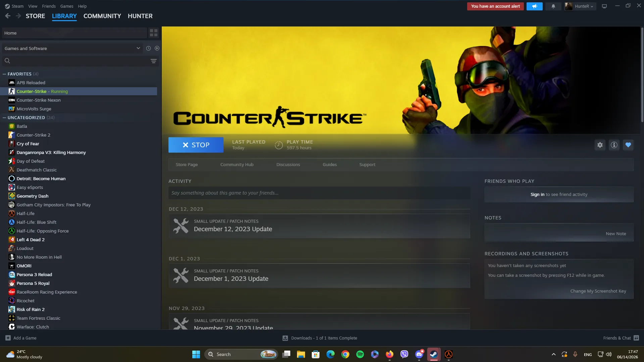Select the Geometry Dash game icon

point(12,196)
